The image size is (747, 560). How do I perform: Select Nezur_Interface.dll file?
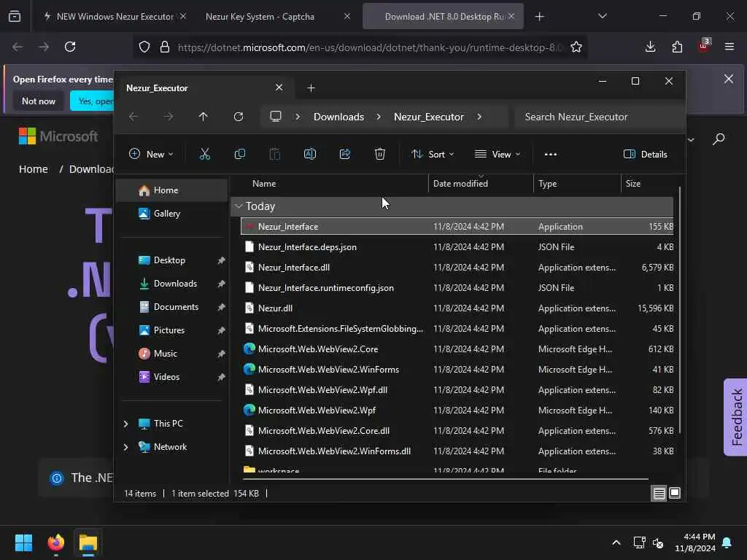[457, 268]
